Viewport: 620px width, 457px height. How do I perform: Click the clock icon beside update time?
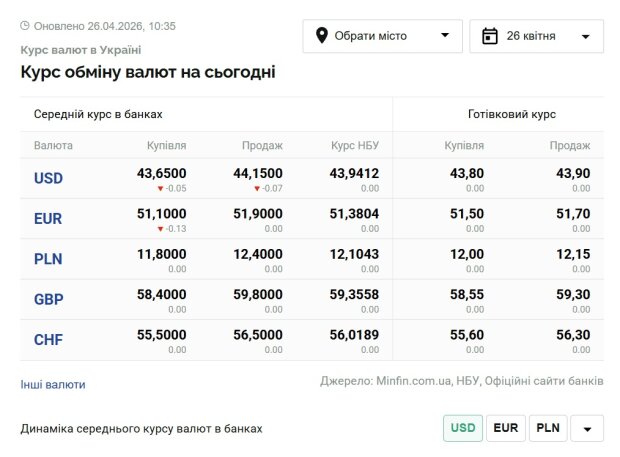[x=25, y=25]
